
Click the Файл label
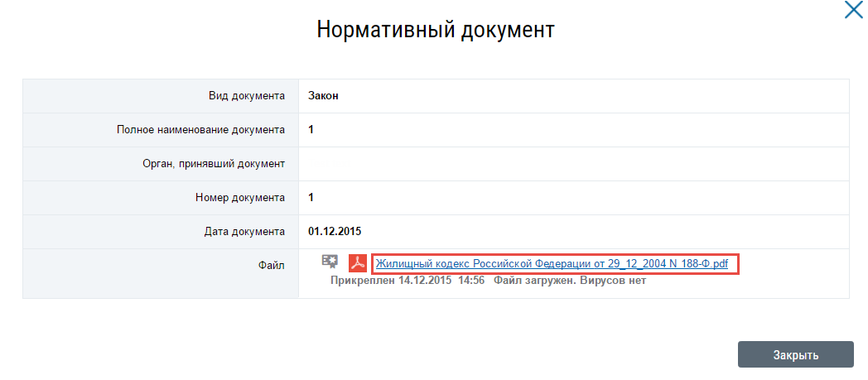point(272,266)
